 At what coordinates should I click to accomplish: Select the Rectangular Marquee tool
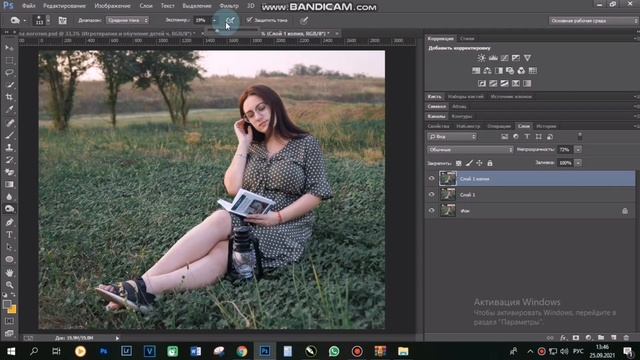[x=9, y=60]
